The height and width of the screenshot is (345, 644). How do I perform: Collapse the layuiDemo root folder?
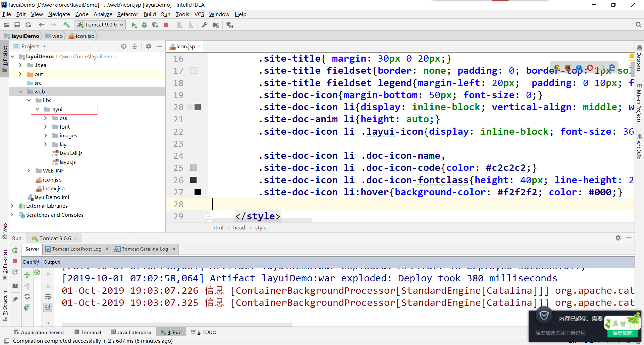(x=12, y=56)
